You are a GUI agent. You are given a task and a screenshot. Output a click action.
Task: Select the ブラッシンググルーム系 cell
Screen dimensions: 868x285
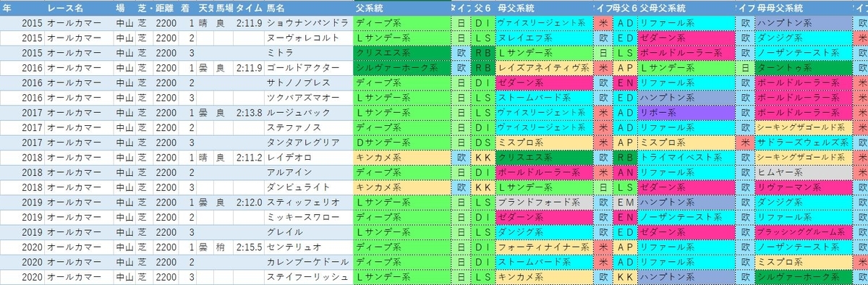[x=803, y=232]
